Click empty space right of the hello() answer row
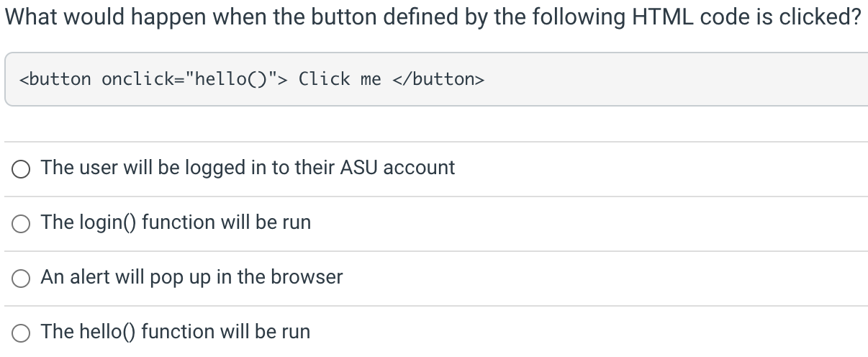Viewport: 868px width, 357px height. (589, 333)
